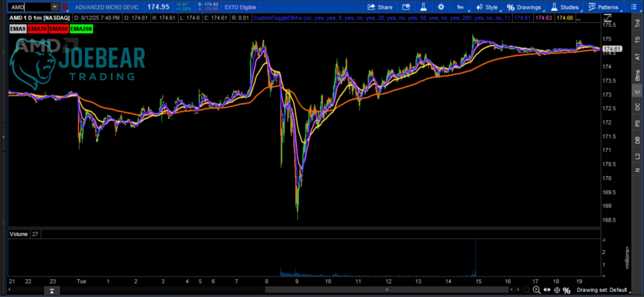Click the collapse lower panel arrow button
Viewport: 644px width, 297px height.
pos(53,291)
